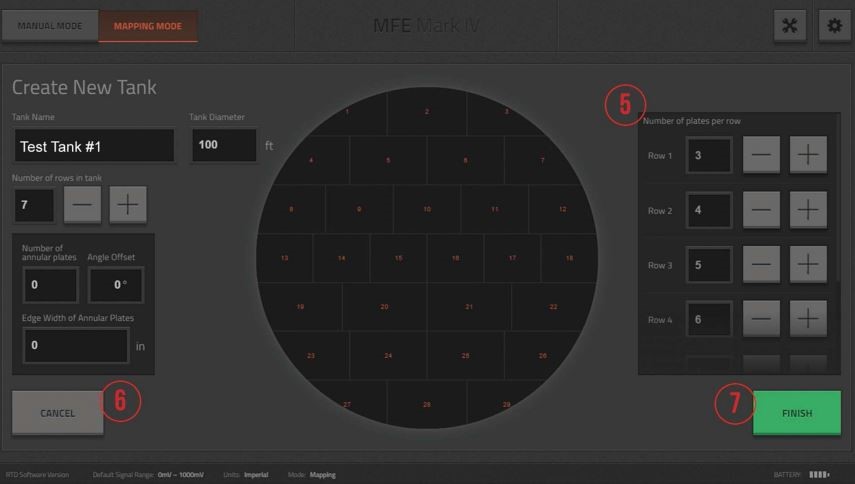This screenshot has width=855, height=484.
Task: Decrease plates in Row 1
Action: [761, 156]
